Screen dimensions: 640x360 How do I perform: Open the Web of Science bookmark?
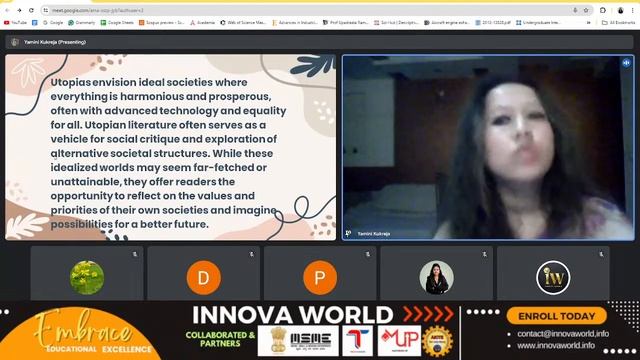(243, 23)
